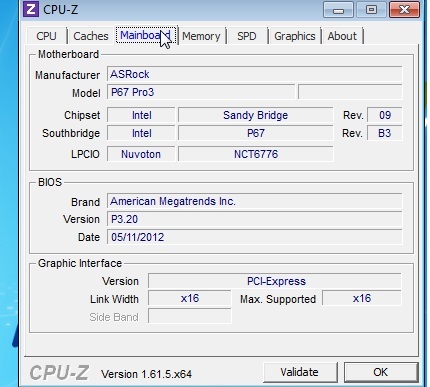Click the Southbridge P67 field

(256, 133)
